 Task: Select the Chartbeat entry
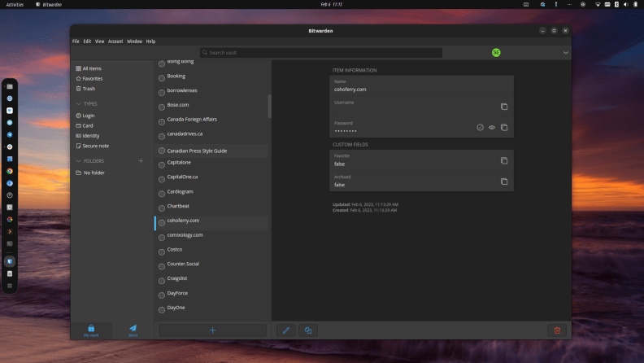click(x=211, y=208)
